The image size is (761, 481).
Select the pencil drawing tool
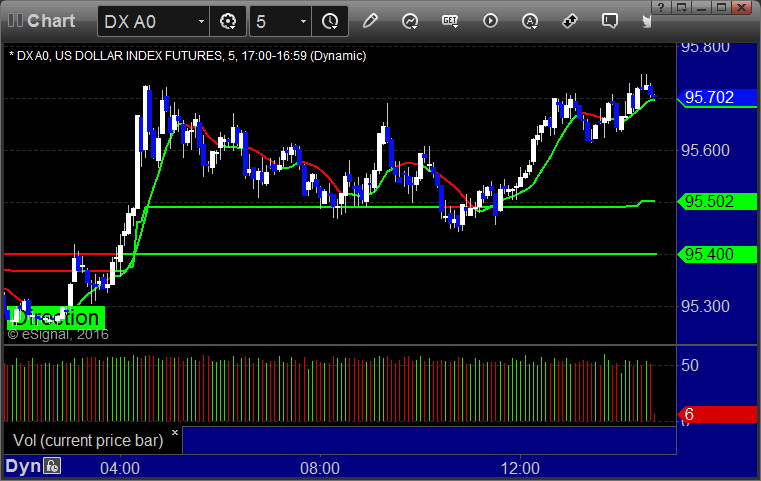[x=370, y=21]
